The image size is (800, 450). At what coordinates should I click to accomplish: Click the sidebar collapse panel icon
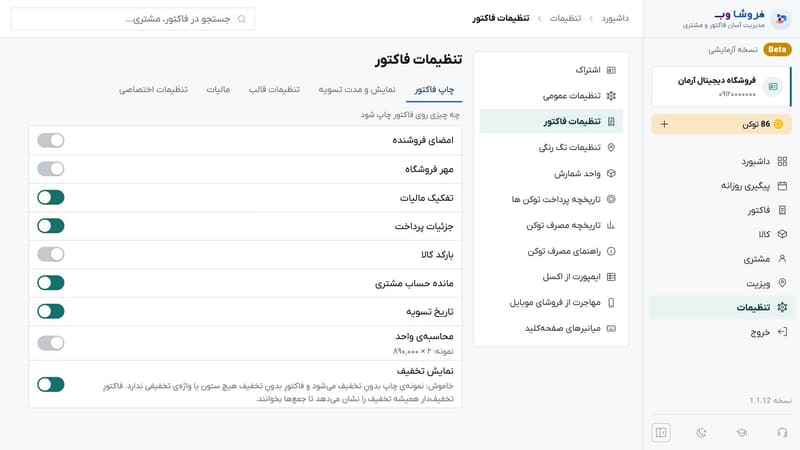click(661, 433)
